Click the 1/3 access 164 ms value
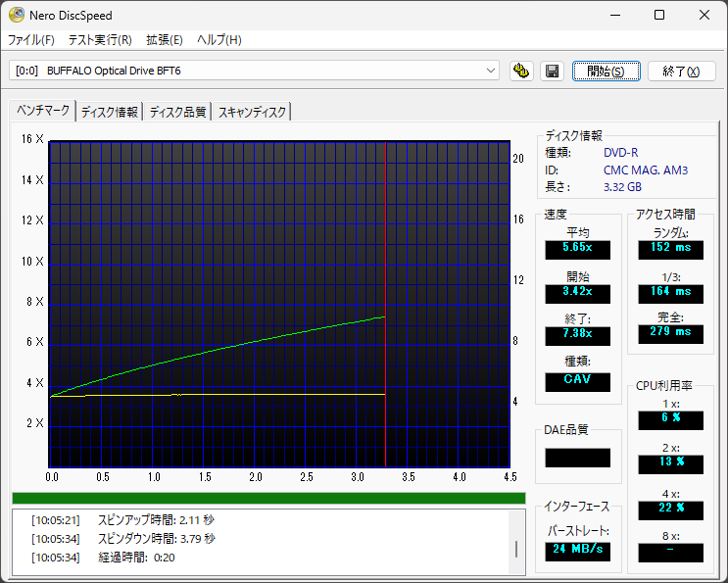Image resolution: width=728 pixels, height=583 pixels. click(x=670, y=292)
